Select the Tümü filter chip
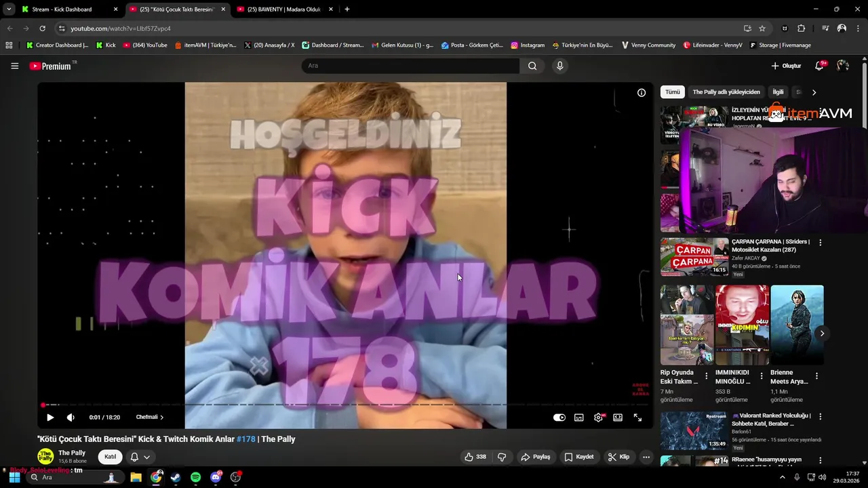The width and height of the screenshot is (868, 488). tap(672, 92)
